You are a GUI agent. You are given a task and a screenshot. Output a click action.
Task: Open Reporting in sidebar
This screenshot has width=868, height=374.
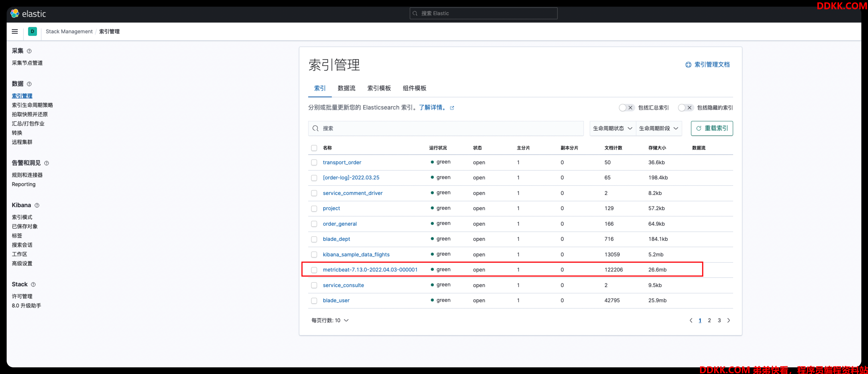point(24,184)
